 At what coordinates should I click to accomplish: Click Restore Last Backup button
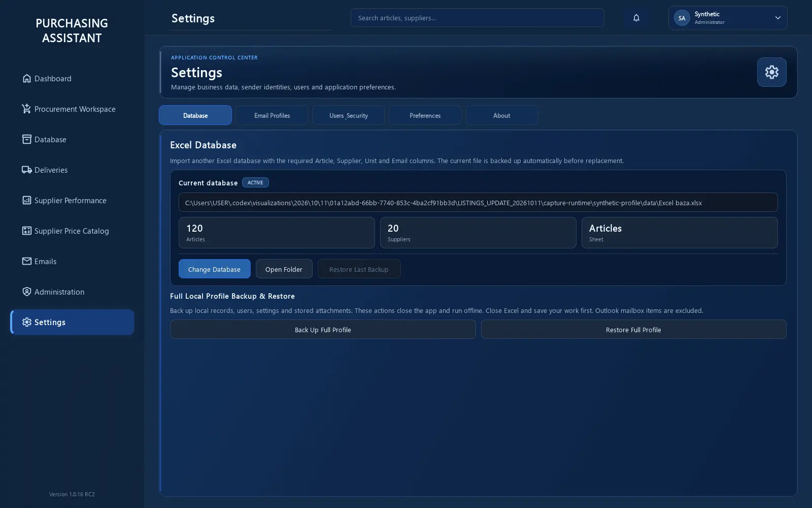click(359, 269)
